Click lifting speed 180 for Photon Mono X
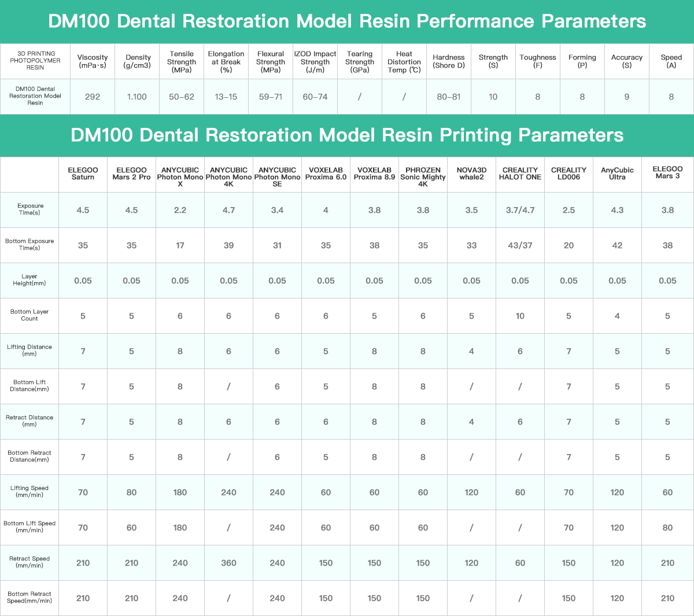The image size is (694, 616). pyautogui.click(x=180, y=492)
